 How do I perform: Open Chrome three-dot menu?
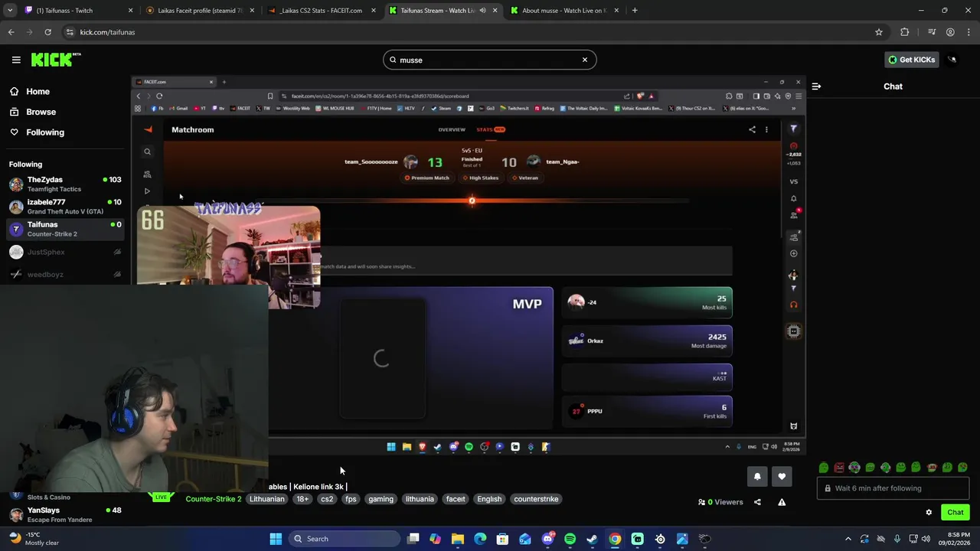pos(969,32)
